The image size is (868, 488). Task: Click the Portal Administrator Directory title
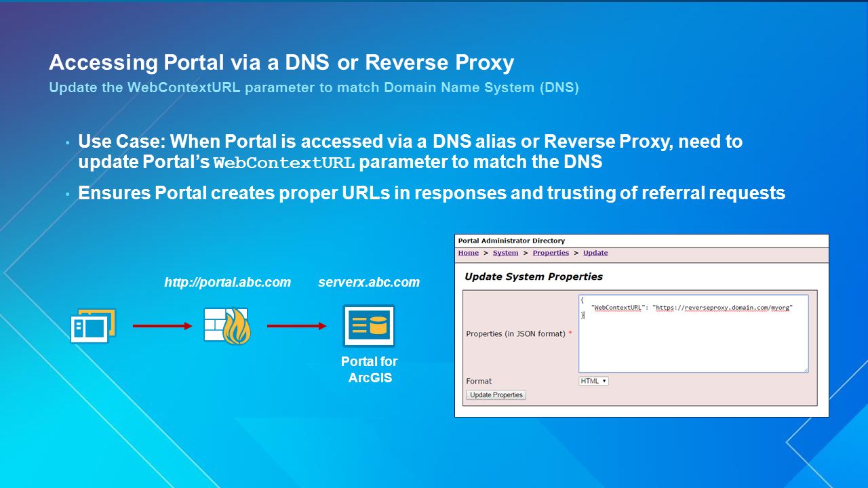pyautogui.click(x=511, y=241)
